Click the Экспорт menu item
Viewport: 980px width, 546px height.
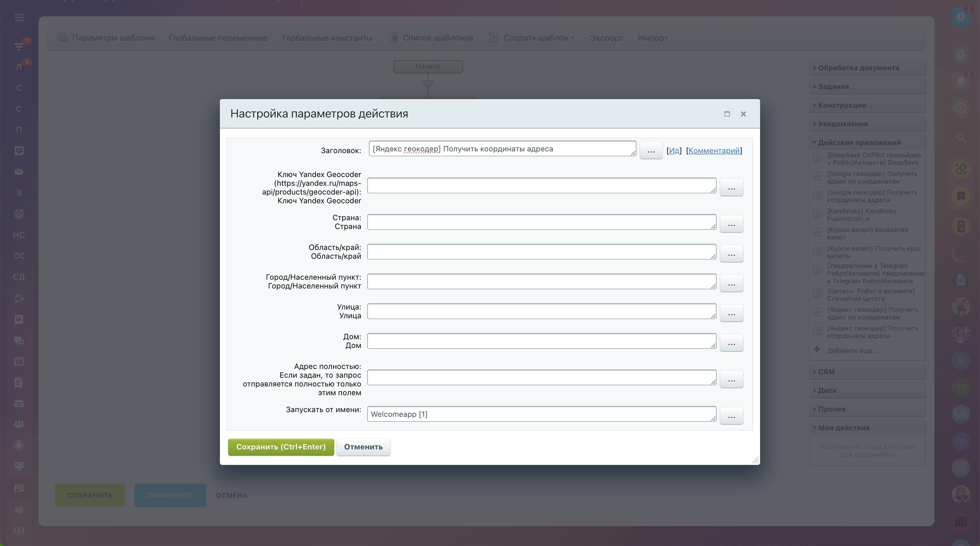click(x=606, y=38)
